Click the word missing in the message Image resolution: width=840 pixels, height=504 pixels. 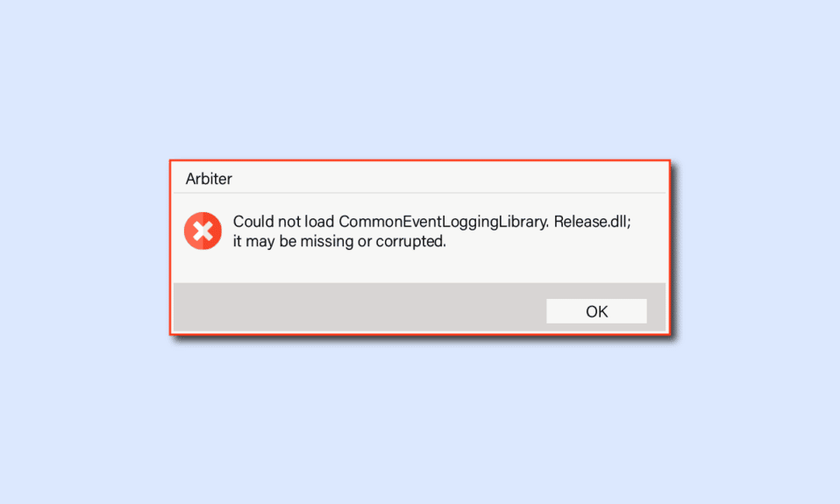coord(326,242)
